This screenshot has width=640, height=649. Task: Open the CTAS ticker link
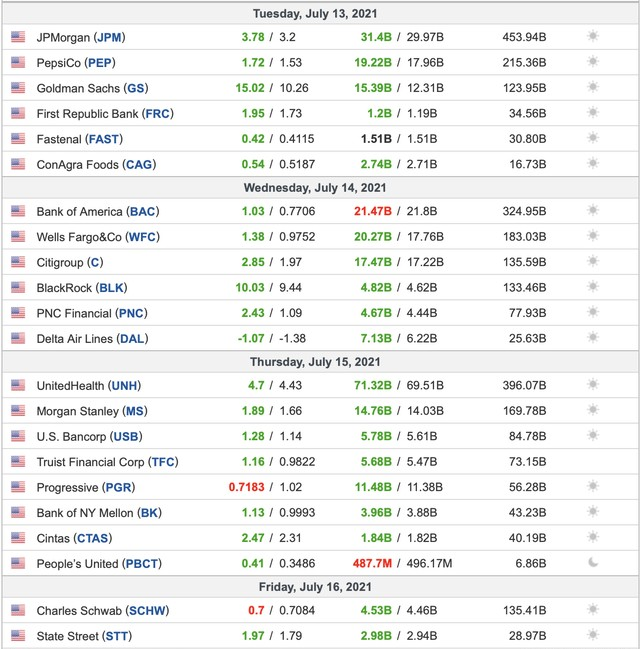click(x=93, y=538)
